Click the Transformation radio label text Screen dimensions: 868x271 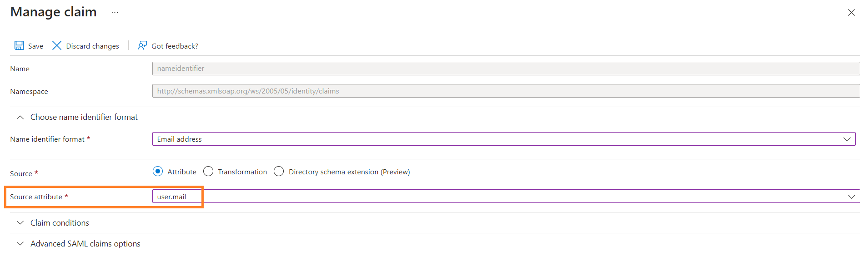pyautogui.click(x=242, y=172)
